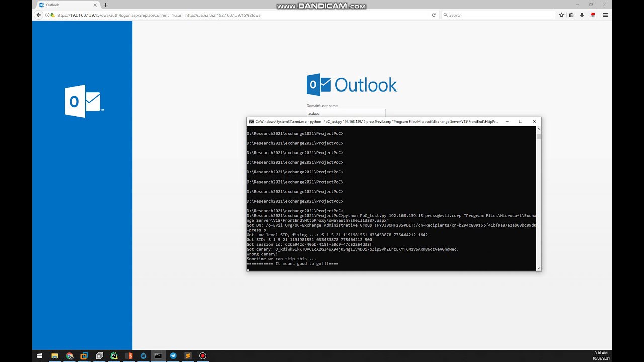Viewport: 644px width, 362px height.
Task: Click the Firefox Search box
Action: pos(498,15)
